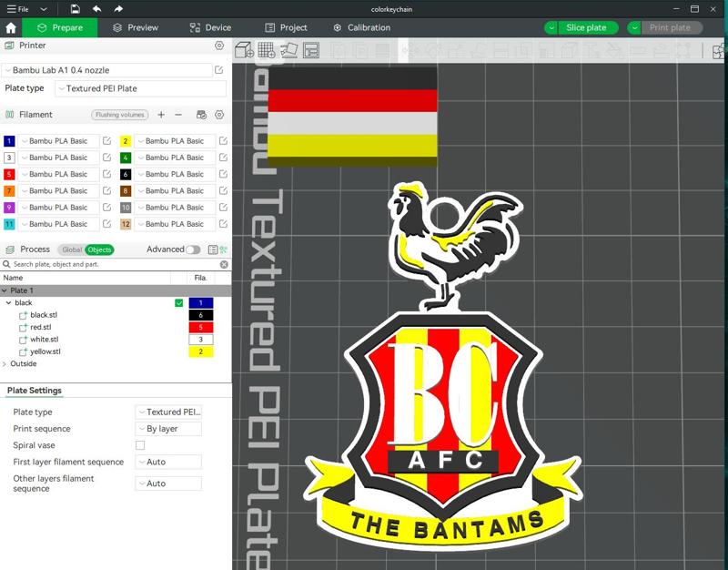
Task: Click the AMS sync filament icon
Action: coord(201,115)
